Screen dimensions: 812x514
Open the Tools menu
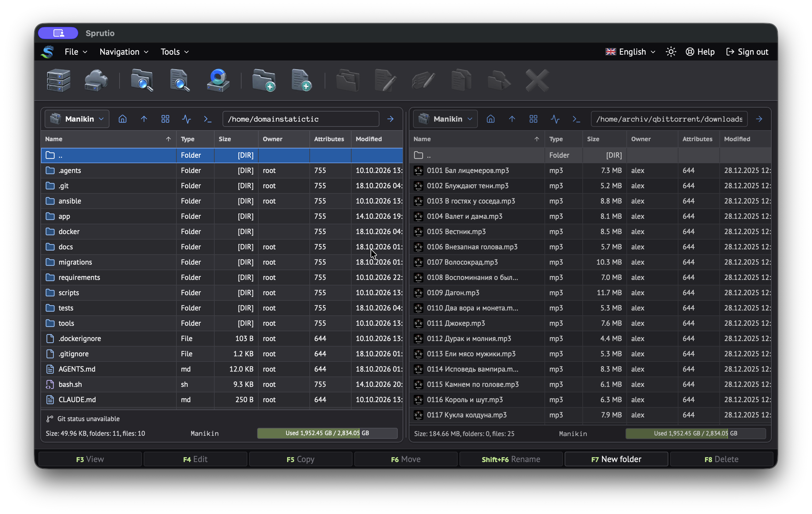coord(174,52)
